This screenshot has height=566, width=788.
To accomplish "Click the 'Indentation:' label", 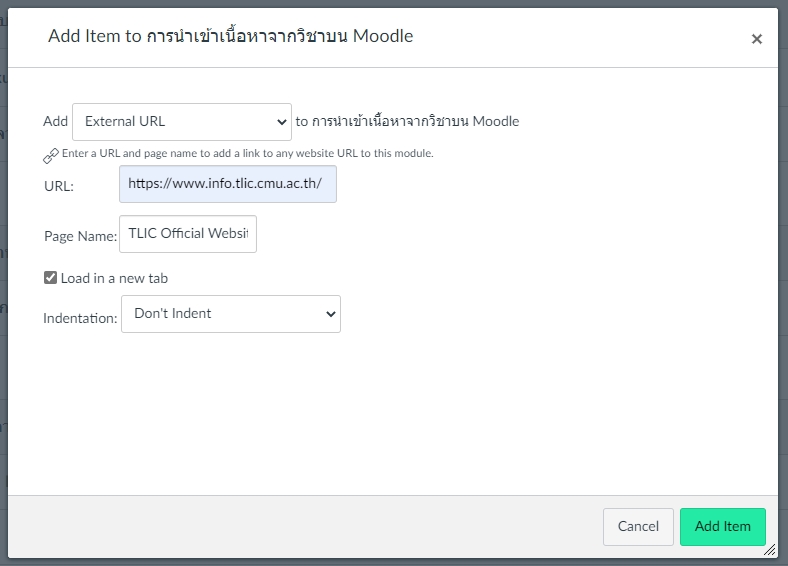I will pos(80,319).
